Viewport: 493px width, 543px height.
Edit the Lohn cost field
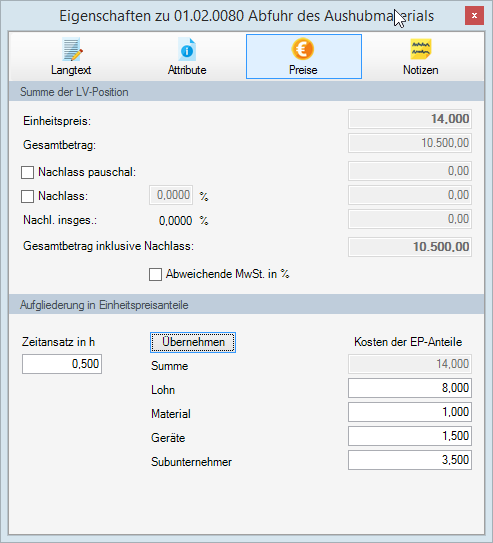pos(410,388)
